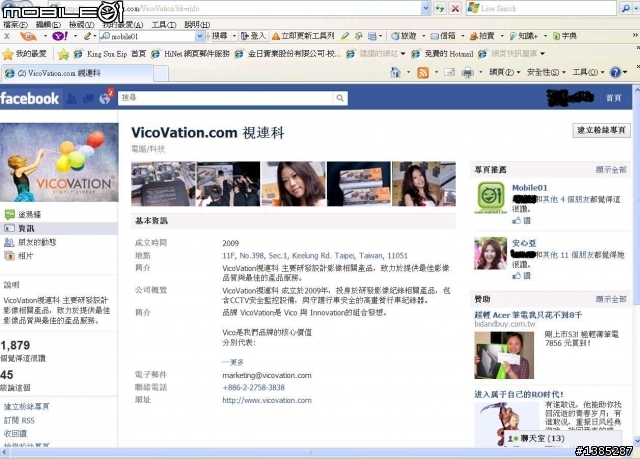640x459 pixels.
Task: Click 顯示全部 beside 專頁推薦
Action: click(611, 170)
